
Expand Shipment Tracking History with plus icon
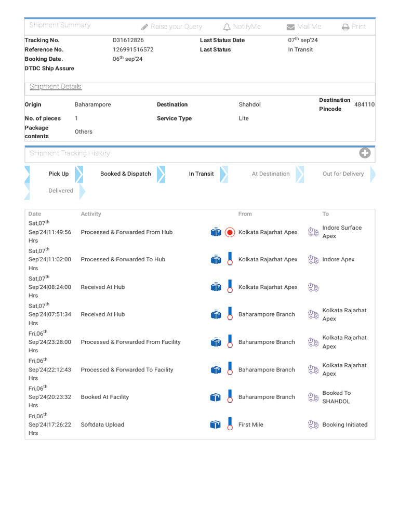point(365,153)
